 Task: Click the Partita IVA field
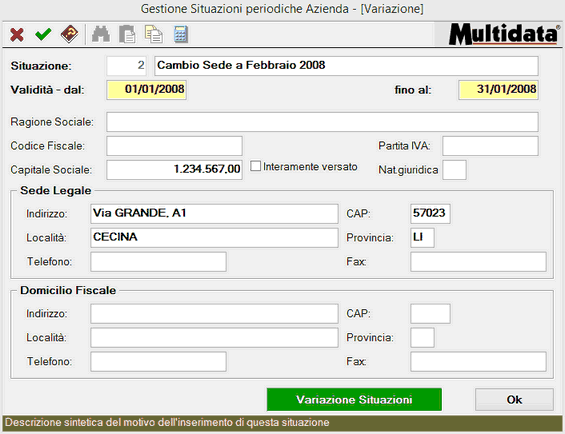490,146
